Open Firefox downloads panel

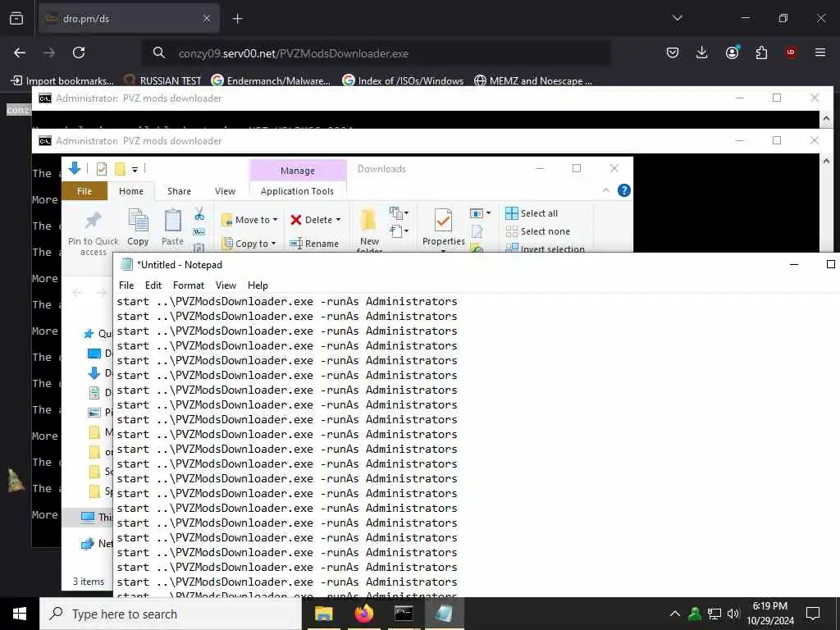pyautogui.click(x=702, y=52)
